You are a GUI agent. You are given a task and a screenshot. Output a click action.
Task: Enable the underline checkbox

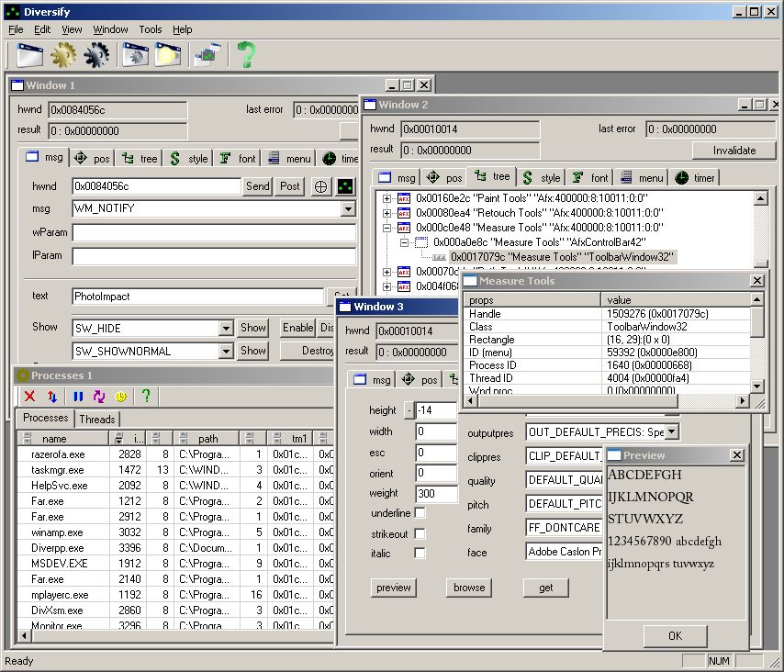420,513
